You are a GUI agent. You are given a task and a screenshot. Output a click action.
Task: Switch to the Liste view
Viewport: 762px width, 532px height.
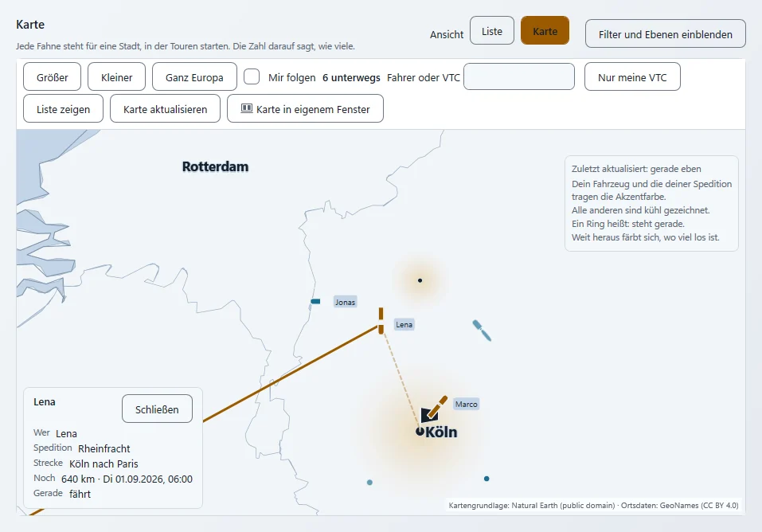point(492,30)
